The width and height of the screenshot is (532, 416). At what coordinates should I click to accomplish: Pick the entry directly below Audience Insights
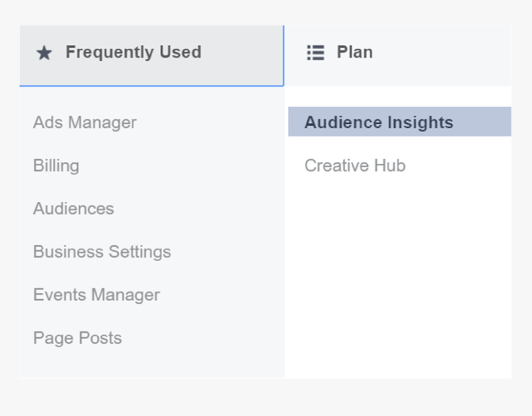355,166
